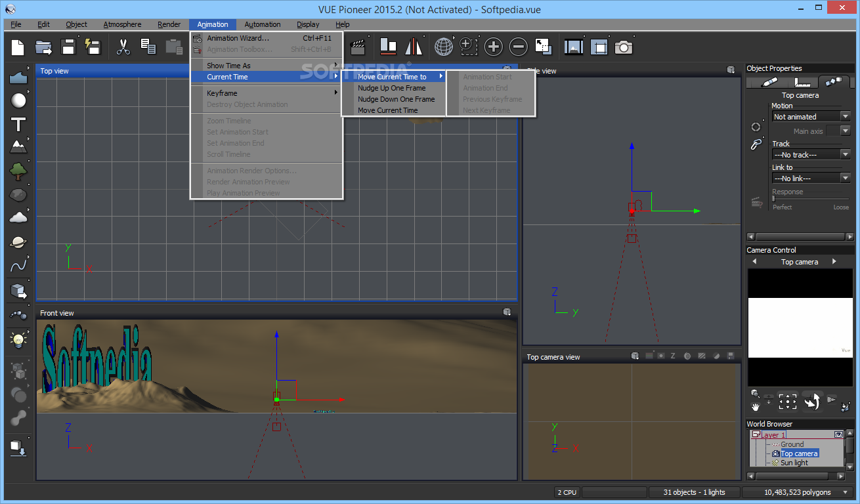860x504 pixels.
Task: Open Top camera view display options cube icon
Action: (x=635, y=356)
